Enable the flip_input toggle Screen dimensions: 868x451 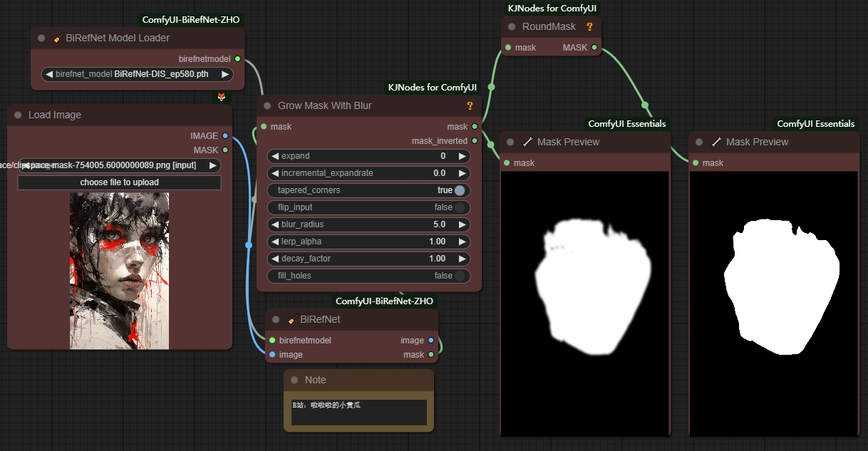(460, 207)
